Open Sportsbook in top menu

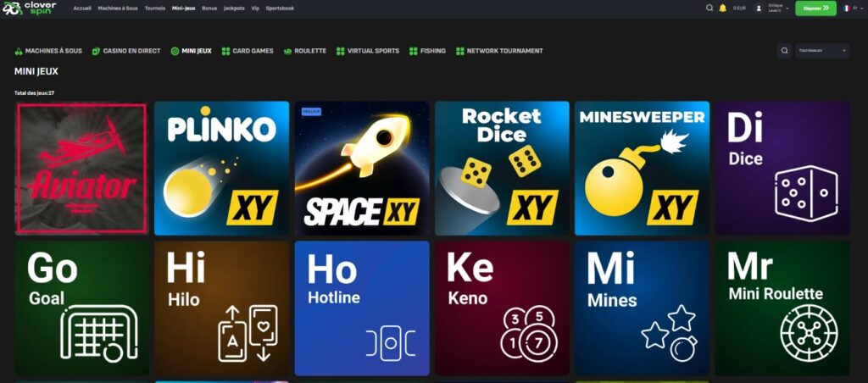(280, 8)
